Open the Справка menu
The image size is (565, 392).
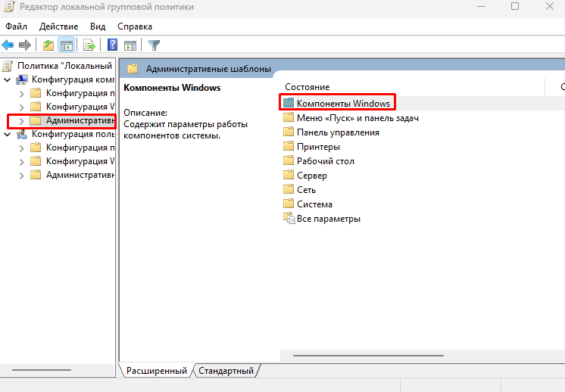135,26
